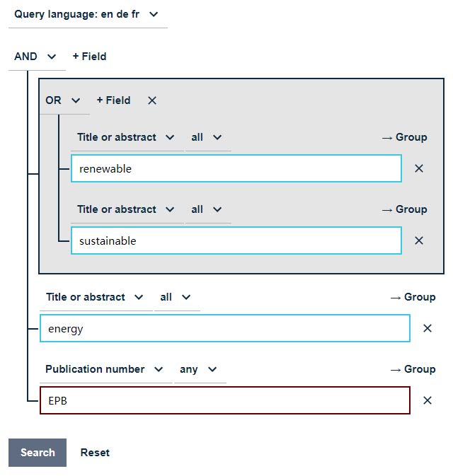453x476 pixels.
Task: Open the AND operator dropdown
Action: 37,57
